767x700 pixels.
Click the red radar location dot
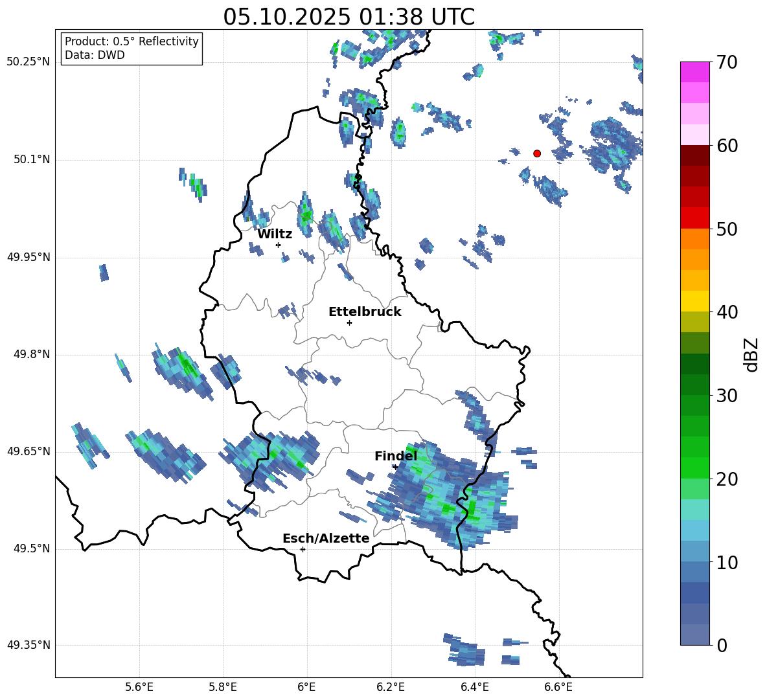click(537, 153)
